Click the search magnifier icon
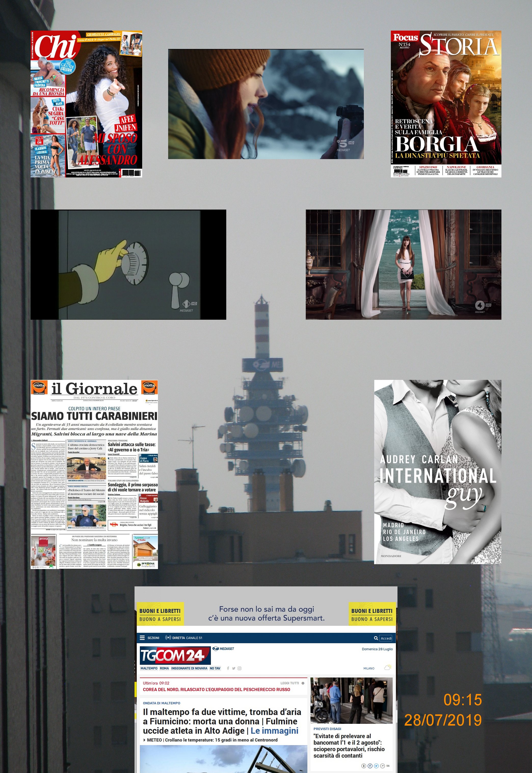532x773 pixels. [x=376, y=638]
